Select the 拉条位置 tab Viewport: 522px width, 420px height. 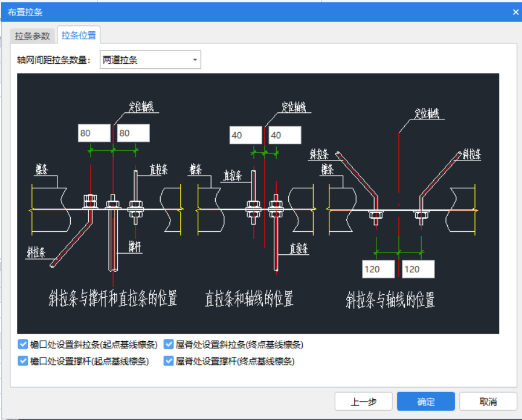79,35
